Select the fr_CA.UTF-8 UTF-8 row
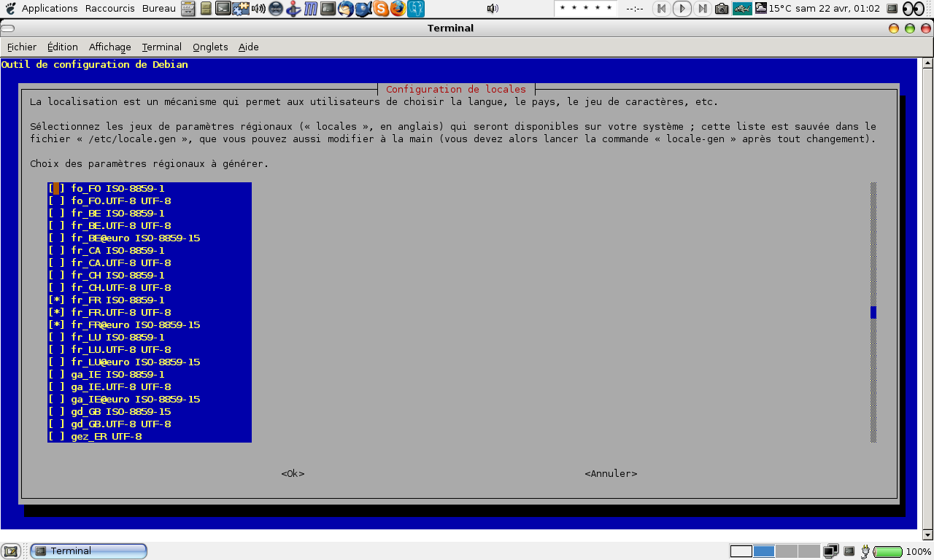 tap(150, 263)
